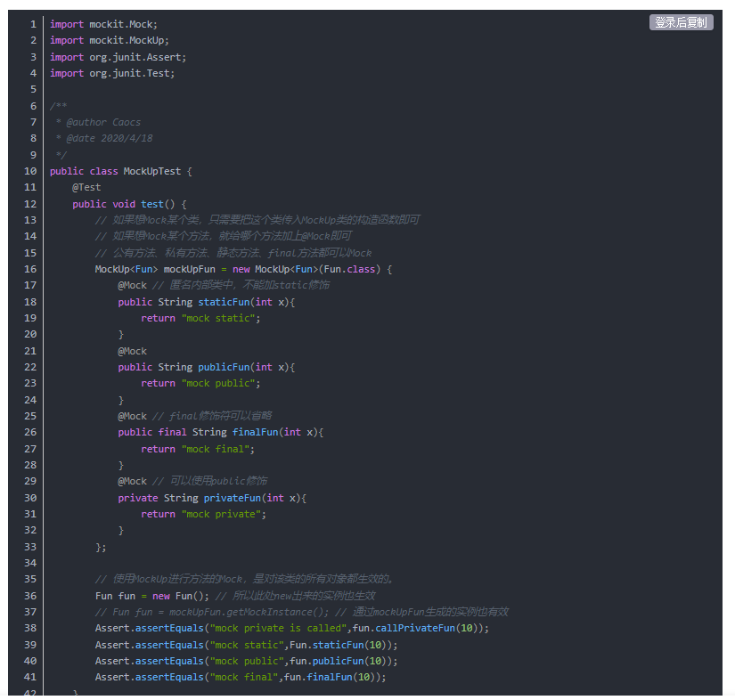Click '@Mock' with final修饰符 comment
The width and height of the screenshot is (735, 700).
(132, 416)
